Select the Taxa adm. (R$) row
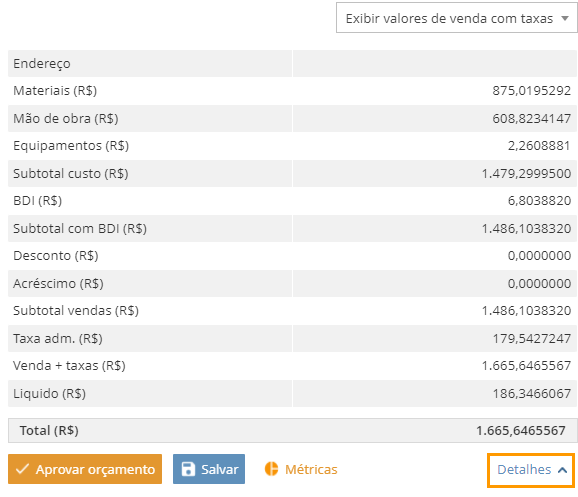Screen dimensions: 578x497 [293, 338]
